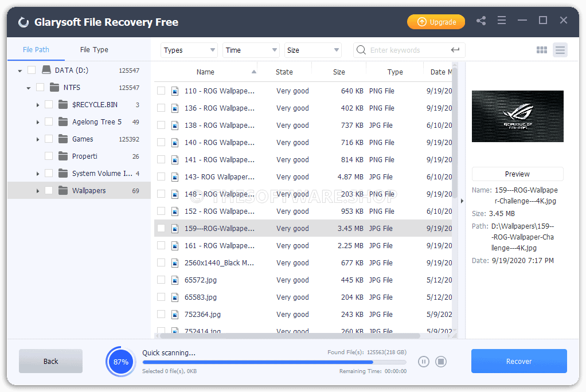
Task: Expand the Agelong Tree 5 node
Action: tap(37, 122)
